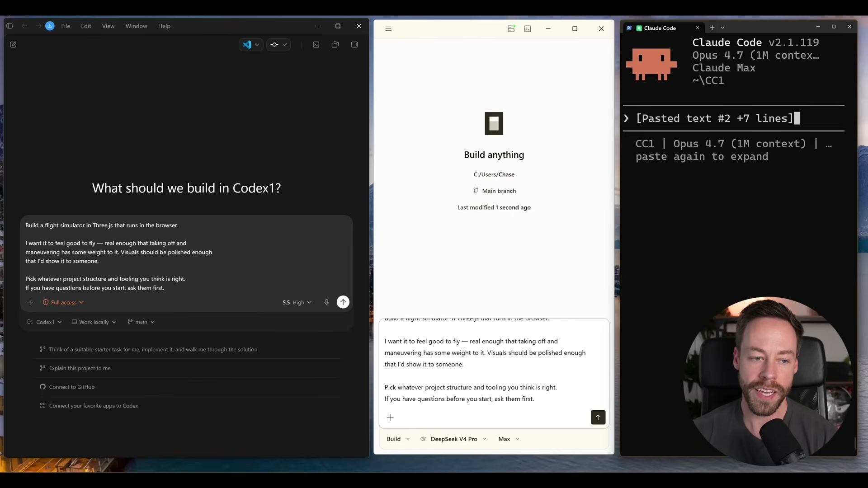Toggle the secondary panel on the right toolbar
868x488 pixels.
(x=354, y=44)
